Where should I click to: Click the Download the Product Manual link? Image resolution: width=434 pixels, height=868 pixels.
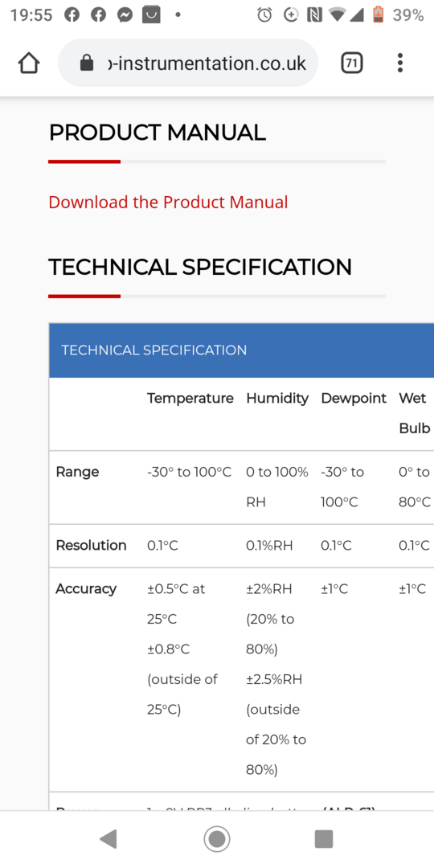coord(168,202)
